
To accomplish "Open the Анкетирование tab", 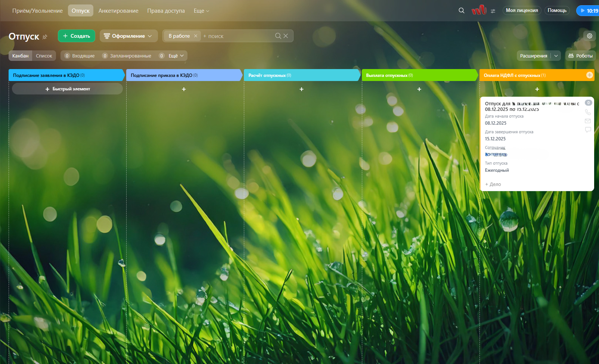I will tap(118, 11).
